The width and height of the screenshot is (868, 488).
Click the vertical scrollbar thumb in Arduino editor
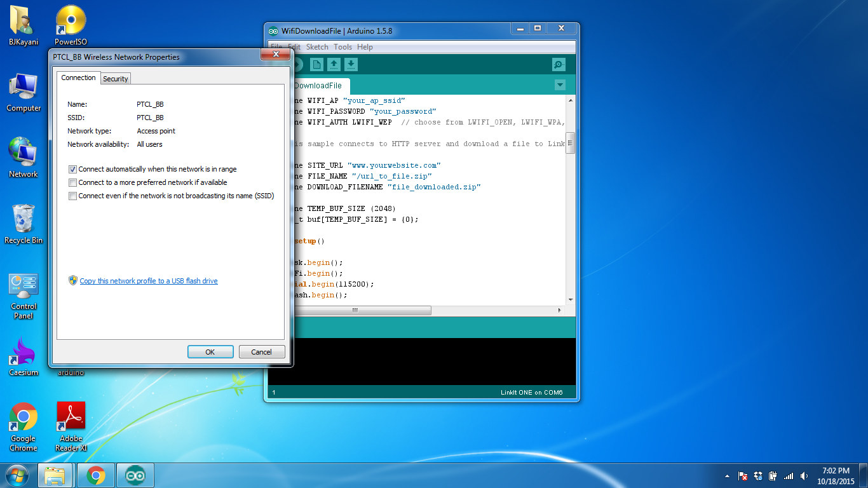(571, 144)
